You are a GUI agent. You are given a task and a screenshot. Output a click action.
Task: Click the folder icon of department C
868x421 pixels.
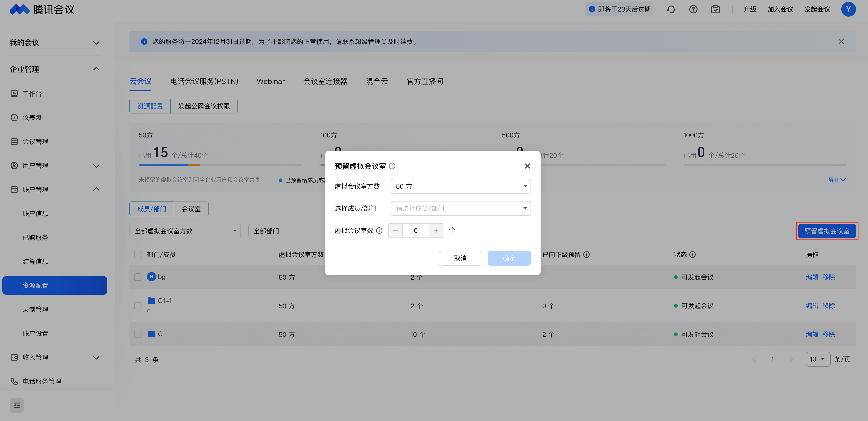[151, 334]
